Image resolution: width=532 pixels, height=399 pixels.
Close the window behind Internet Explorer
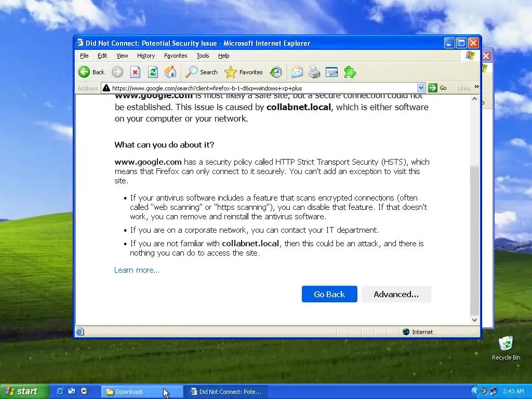point(486,56)
